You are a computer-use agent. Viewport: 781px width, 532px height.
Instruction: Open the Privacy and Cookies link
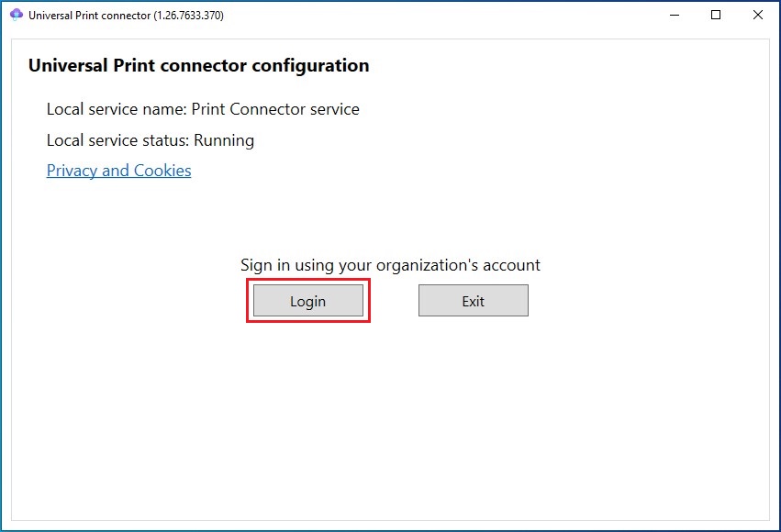click(x=118, y=171)
